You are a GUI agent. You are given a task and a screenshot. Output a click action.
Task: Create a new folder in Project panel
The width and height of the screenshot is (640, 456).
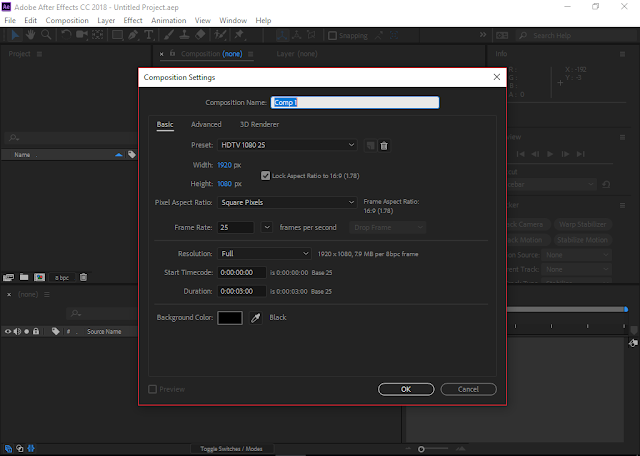coord(24,278)
